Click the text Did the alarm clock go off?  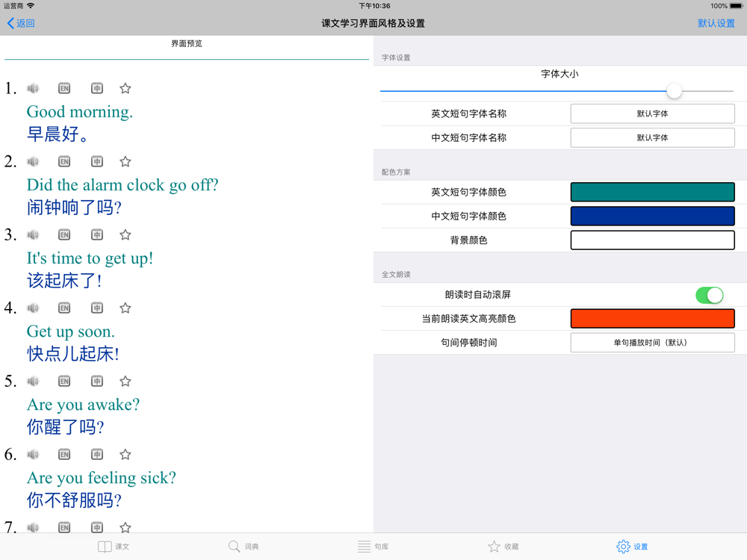pyautogui.click(x=123, y=185)
